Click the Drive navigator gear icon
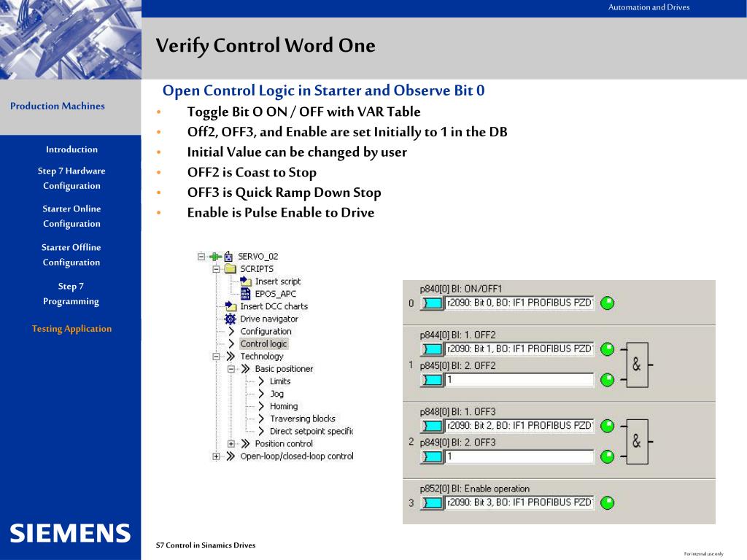Viewport: 747px width, 560px height. [x=231, y=319]
